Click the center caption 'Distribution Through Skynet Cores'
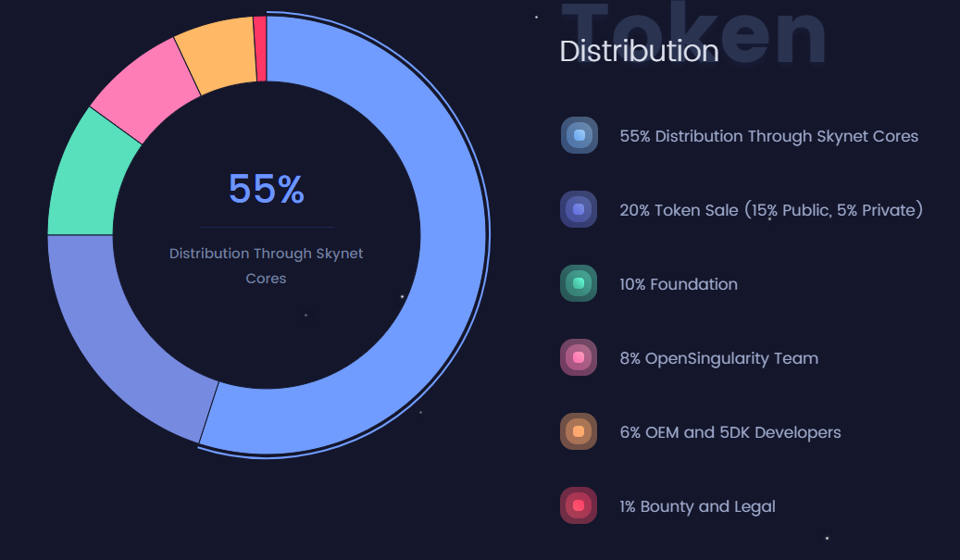Viewport: 960px width, 560px height. click(267, 266)
